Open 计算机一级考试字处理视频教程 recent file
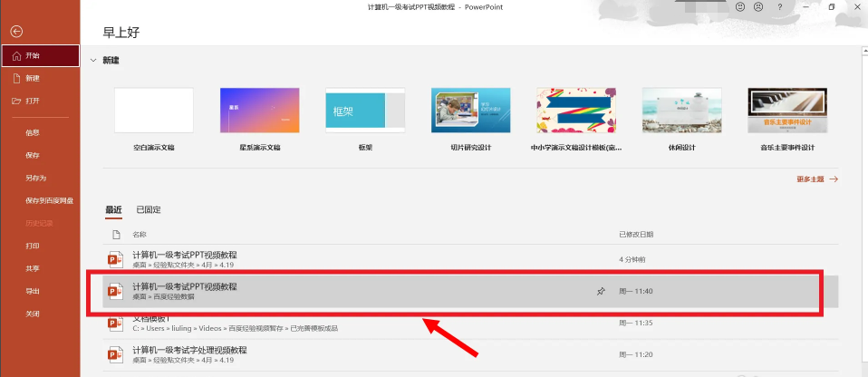This screenshot has height=377, width=868. click(x=190, y=350)
